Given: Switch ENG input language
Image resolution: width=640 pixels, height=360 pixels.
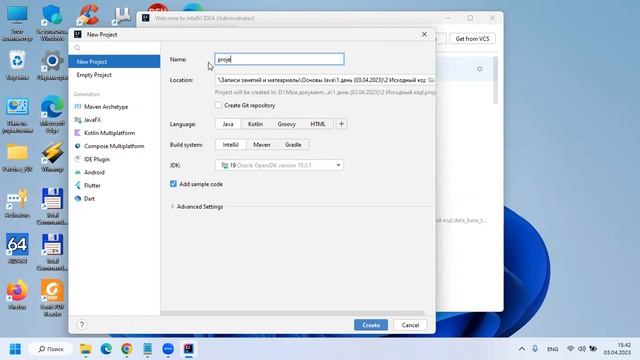Looking at the screenshot, I should point(553,349).
